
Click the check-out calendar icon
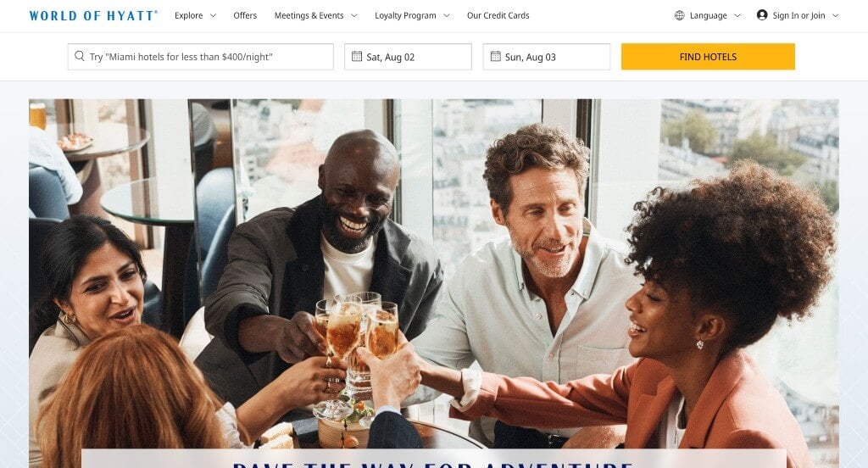click(495, 57)
